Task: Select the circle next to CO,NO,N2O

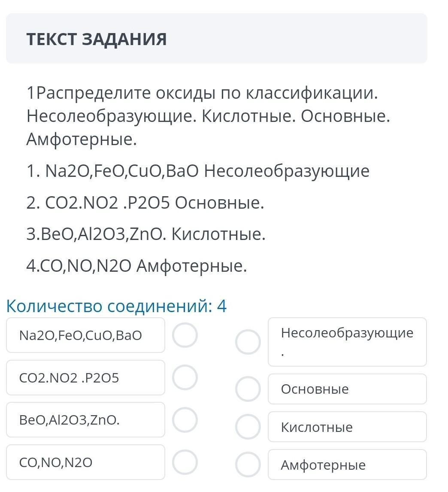Action: click(185, 462)
